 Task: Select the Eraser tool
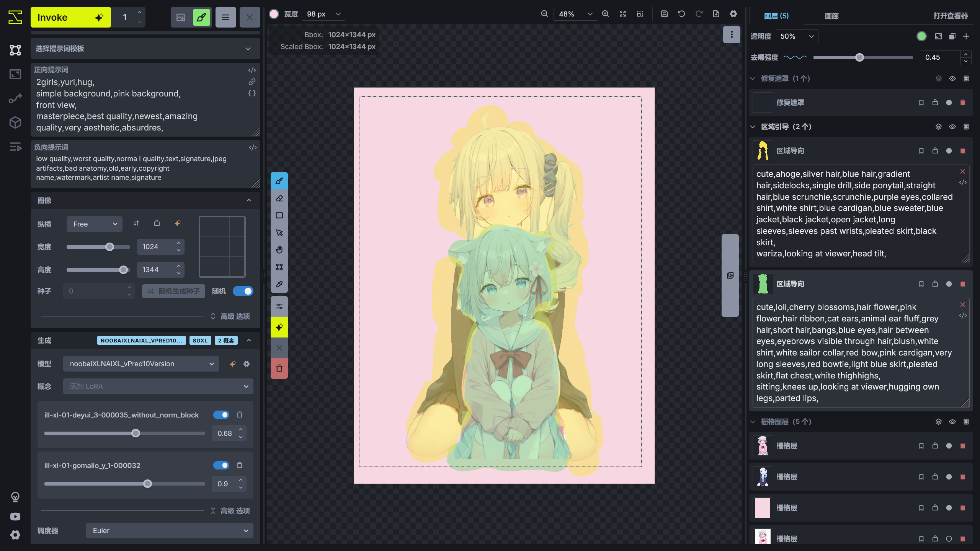pos(279,198)
